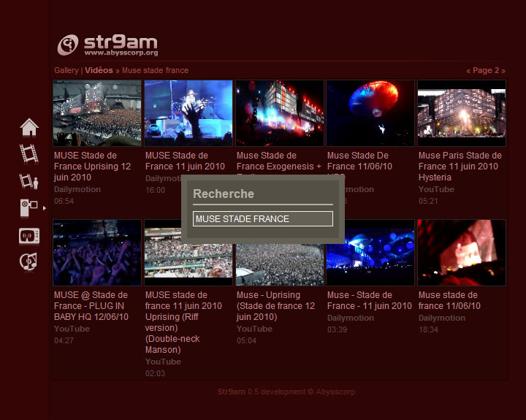Click the 06:54 duration text
526x420 pixels.
(64, 201)
